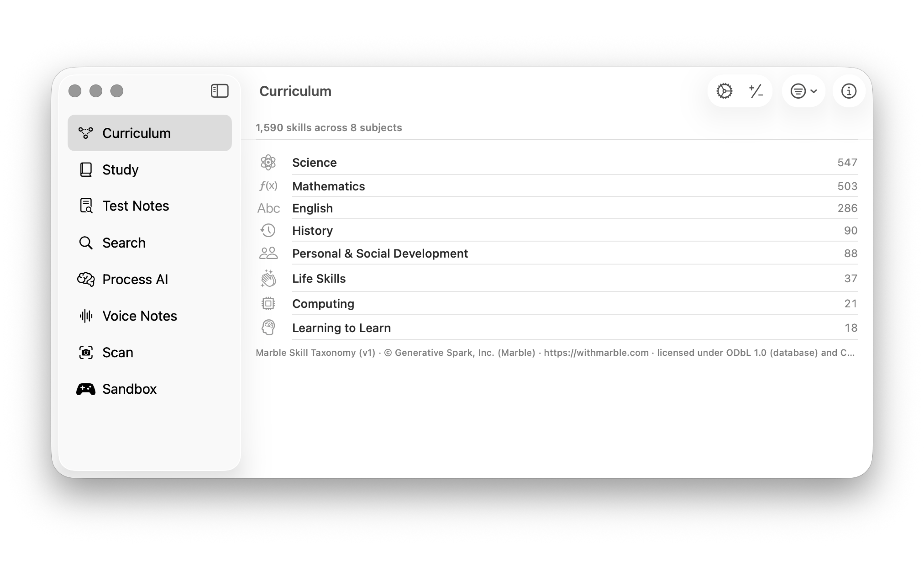The height and width of the screenshot is (578, 924).
Task: Open the Mathematics subject row
Action: pos(557,186)
